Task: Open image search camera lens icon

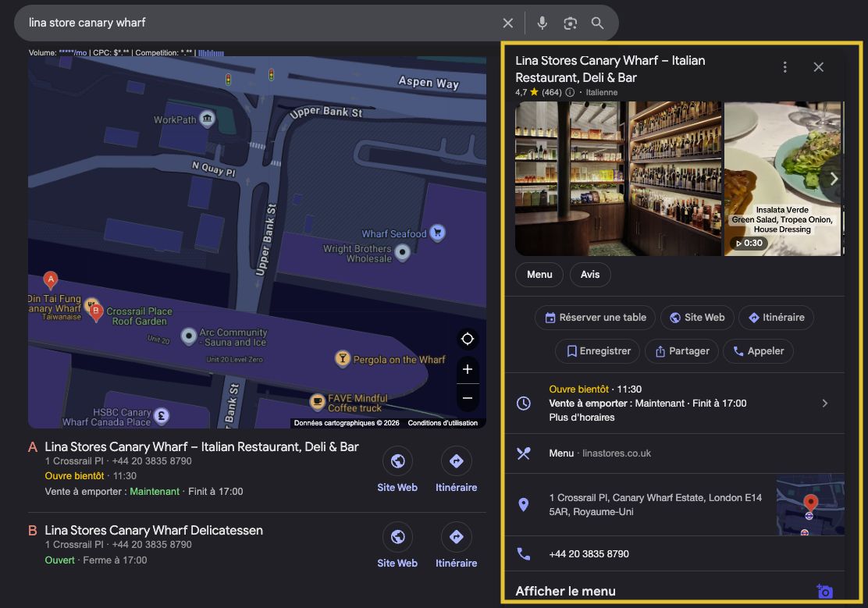Action: [570, 23]
